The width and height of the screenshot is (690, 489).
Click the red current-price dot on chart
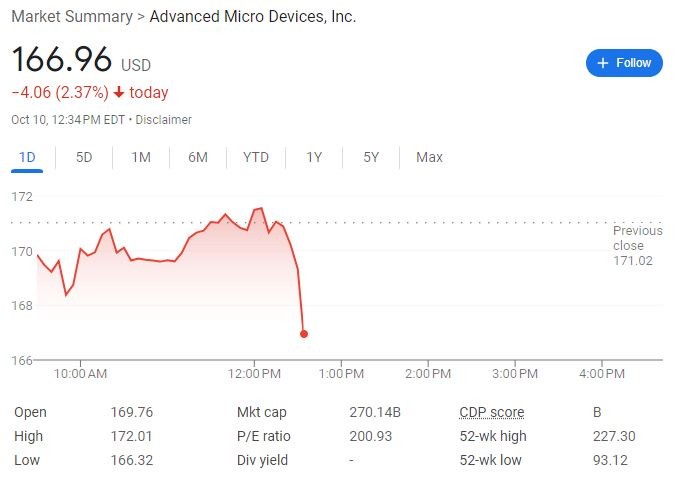[304, 334]
